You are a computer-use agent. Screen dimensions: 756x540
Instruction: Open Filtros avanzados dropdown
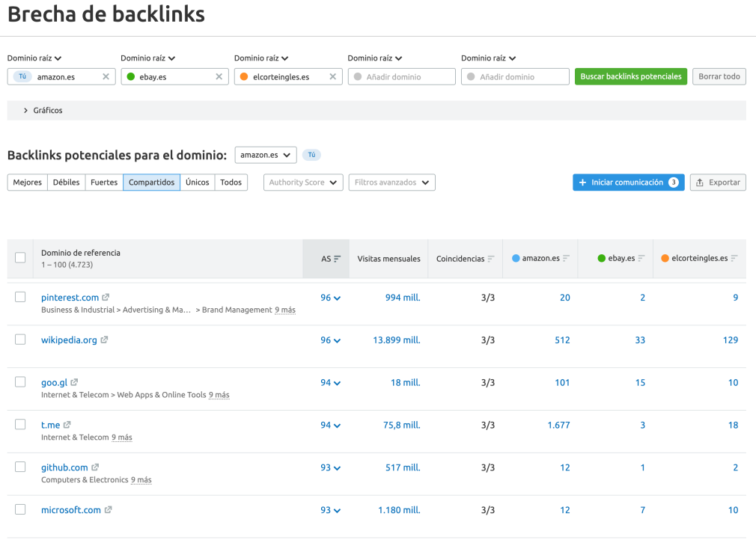392,182
